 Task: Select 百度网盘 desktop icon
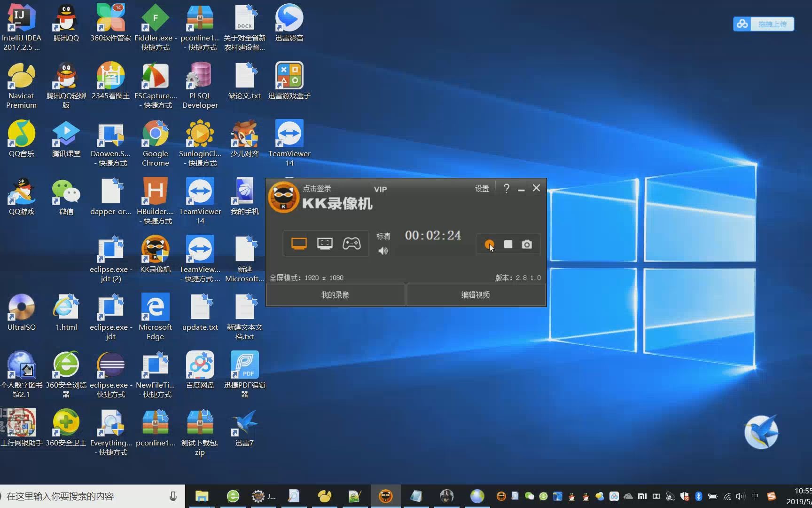200,370
